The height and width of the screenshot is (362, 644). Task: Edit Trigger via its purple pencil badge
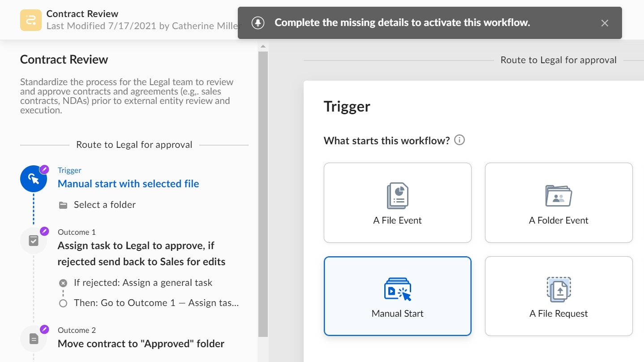(x=44, y=169)
